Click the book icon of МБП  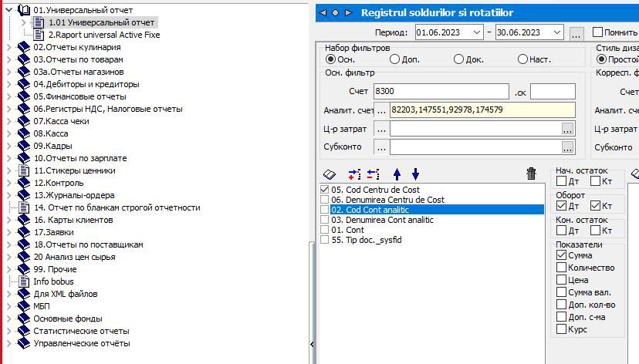point(24,306)
